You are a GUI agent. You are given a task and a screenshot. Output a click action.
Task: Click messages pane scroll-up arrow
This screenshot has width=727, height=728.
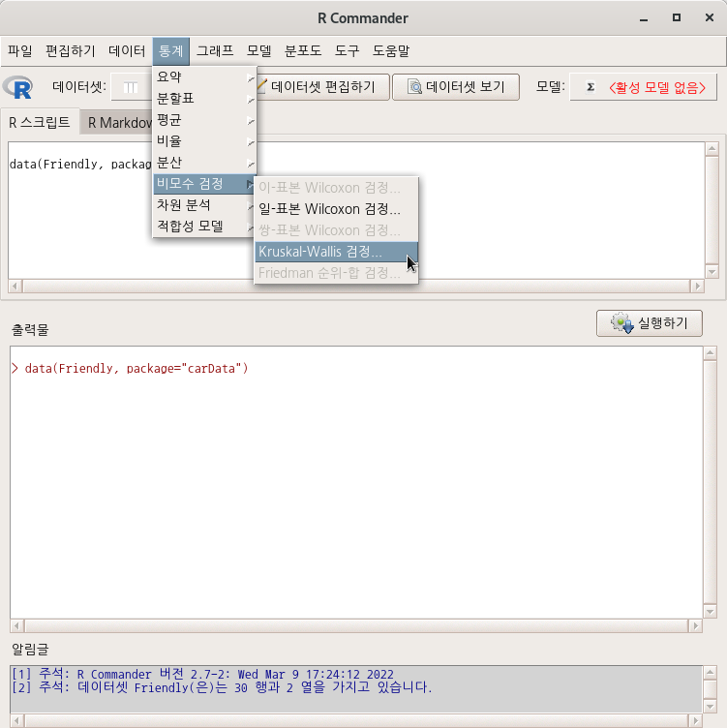710,672
